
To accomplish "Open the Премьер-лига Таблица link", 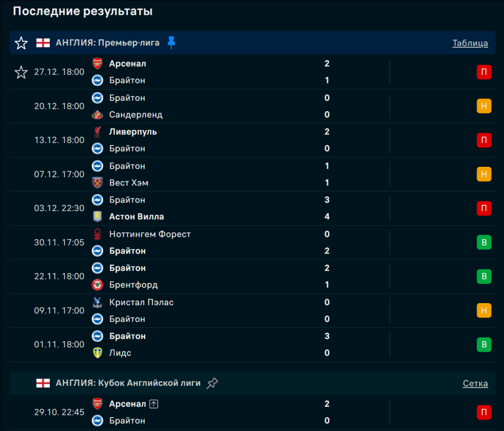I will [x=470, y=43].
